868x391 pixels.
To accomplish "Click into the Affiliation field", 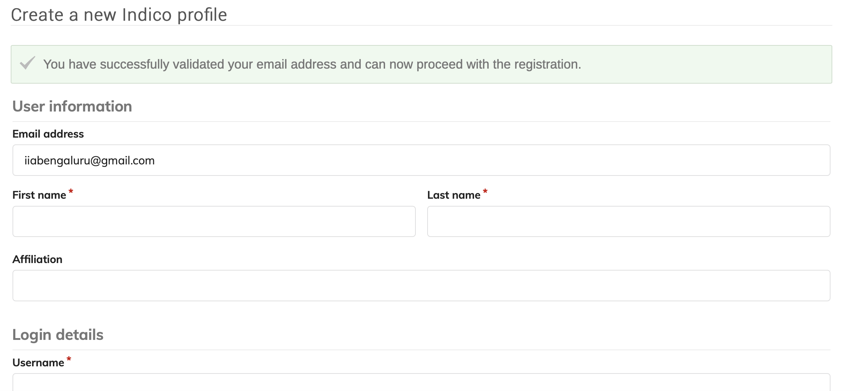I will point(421,286).
